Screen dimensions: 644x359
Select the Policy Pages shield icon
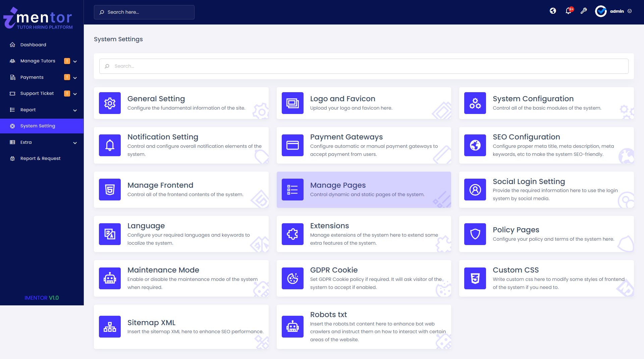point(475,234)
